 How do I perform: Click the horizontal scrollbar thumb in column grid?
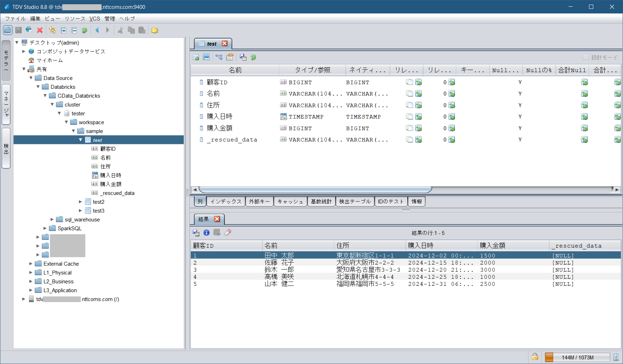tap(315, 190)
